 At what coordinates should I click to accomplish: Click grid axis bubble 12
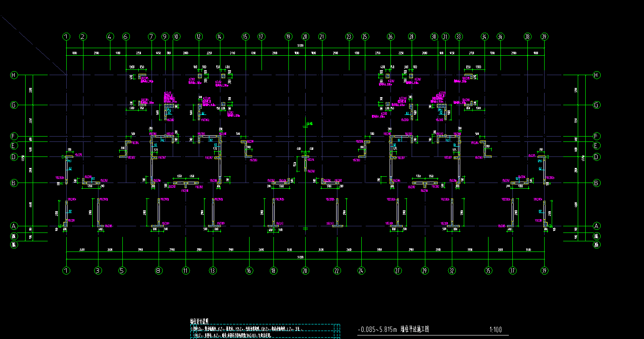(x=199, y=37)
